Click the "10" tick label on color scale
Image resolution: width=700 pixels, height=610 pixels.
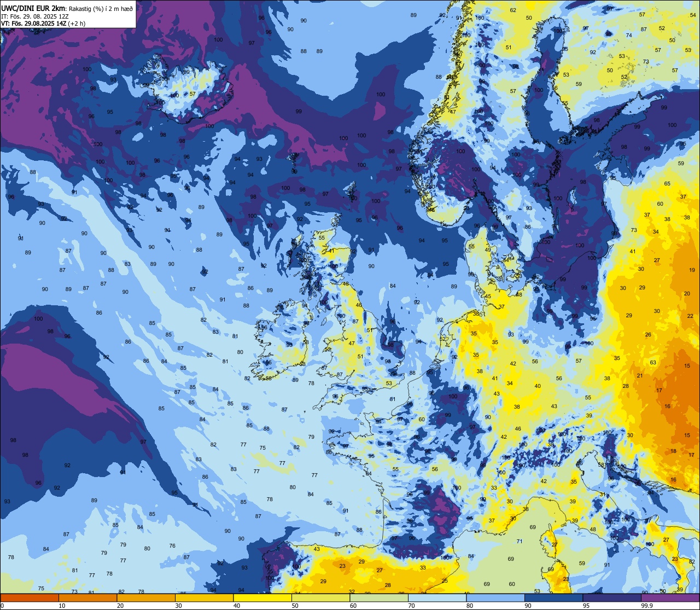click(x=62, y=606)
